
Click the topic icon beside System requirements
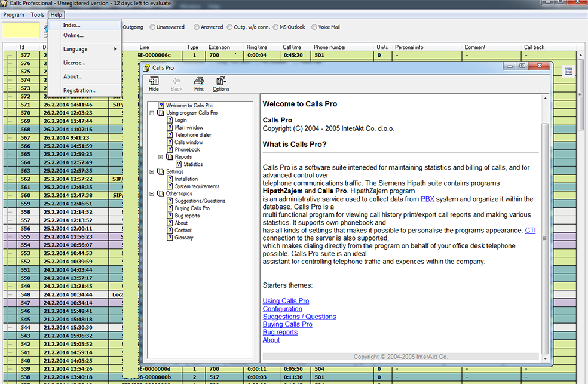click(x=170, y=186)
